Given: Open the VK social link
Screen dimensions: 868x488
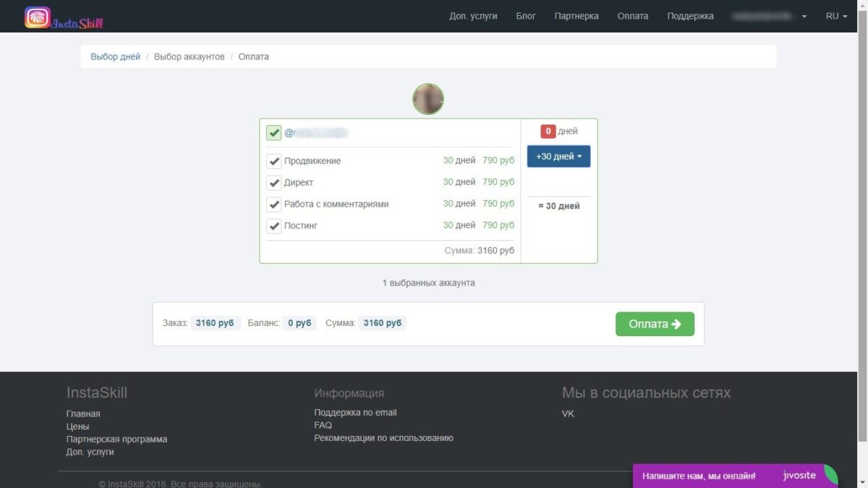Looking at the screenshot, I should point(568,414).
